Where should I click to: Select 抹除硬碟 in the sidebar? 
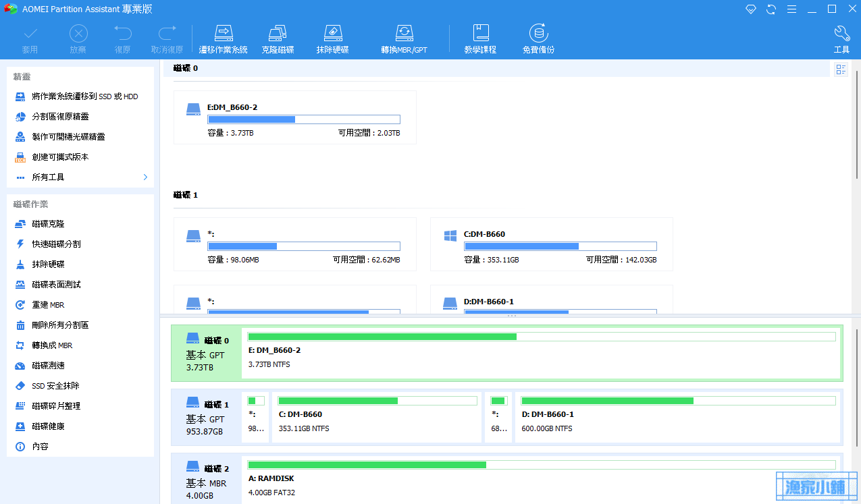tap(80, 264)
